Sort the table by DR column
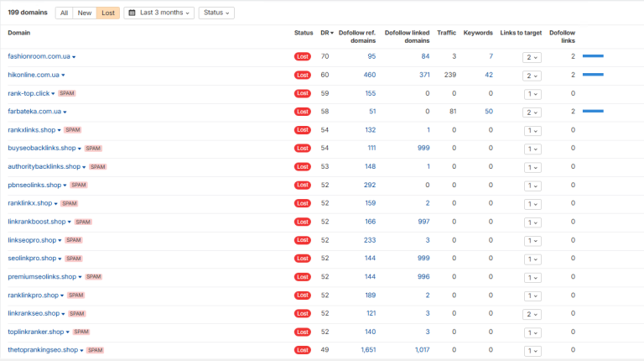 point(327,33)
